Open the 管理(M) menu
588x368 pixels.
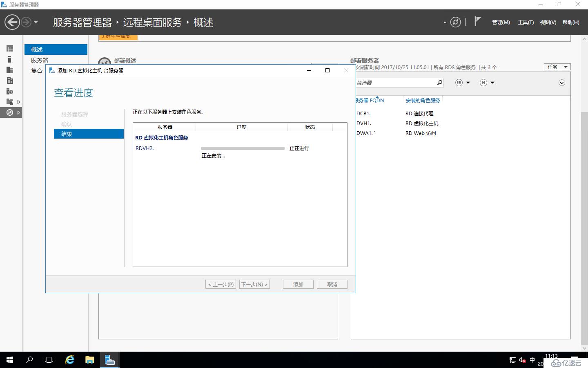pos(501,22)
